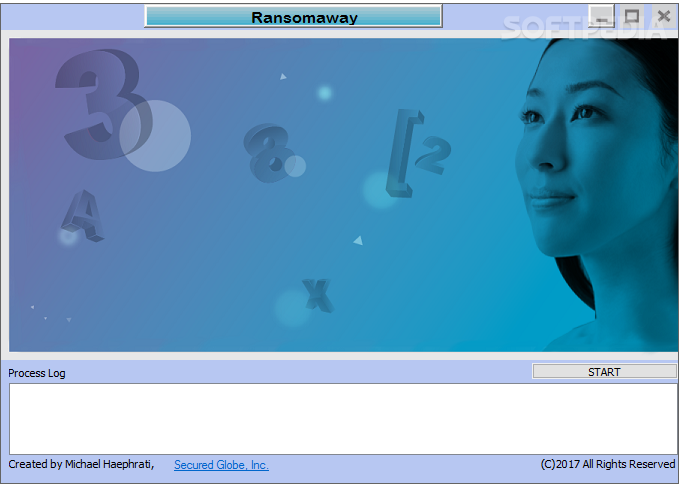
Task: Click the "Created by Michael Haephrati," text
Action: pos(81,464)
